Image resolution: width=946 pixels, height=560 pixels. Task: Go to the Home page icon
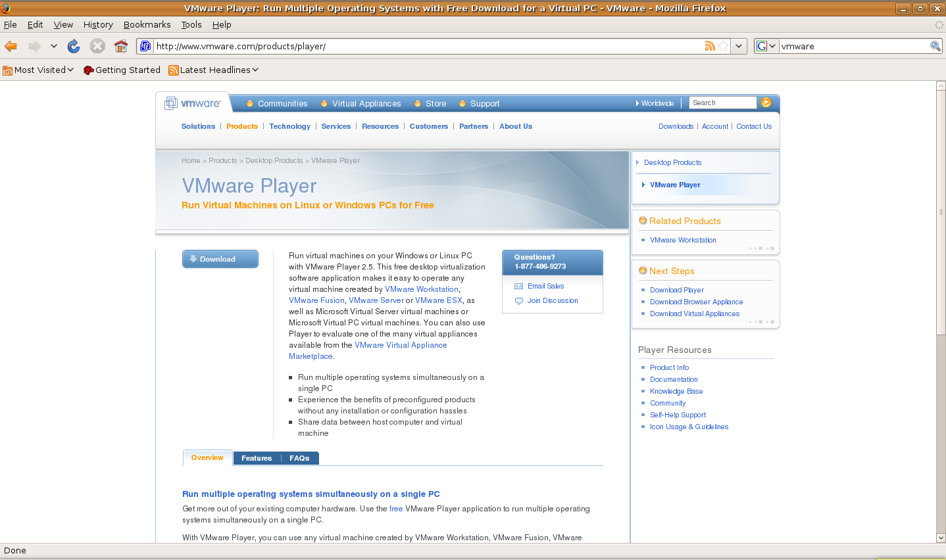121,46
